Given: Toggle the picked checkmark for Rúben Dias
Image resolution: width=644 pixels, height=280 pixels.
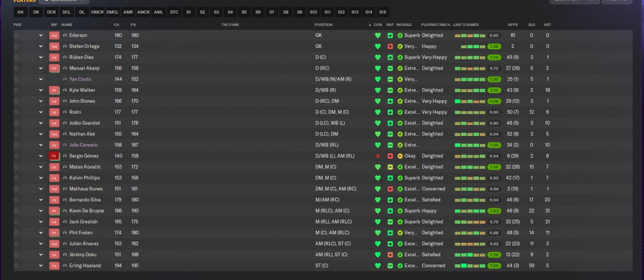Looking at the screenshot, I should [17, 57].
